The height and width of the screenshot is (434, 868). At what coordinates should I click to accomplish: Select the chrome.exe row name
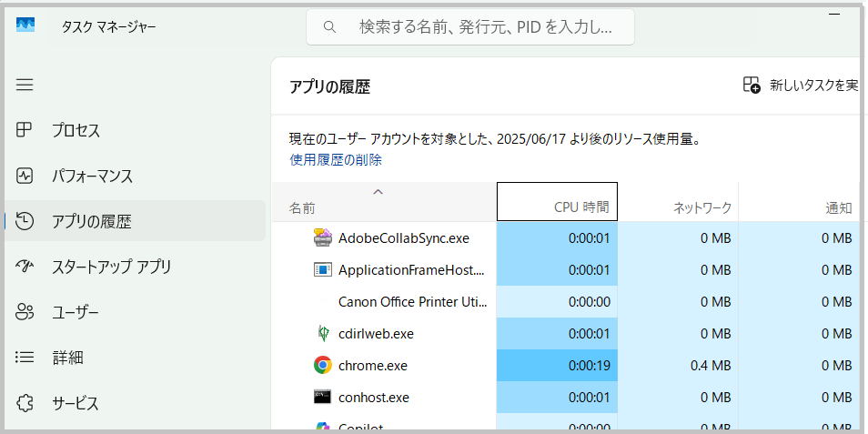372,366
